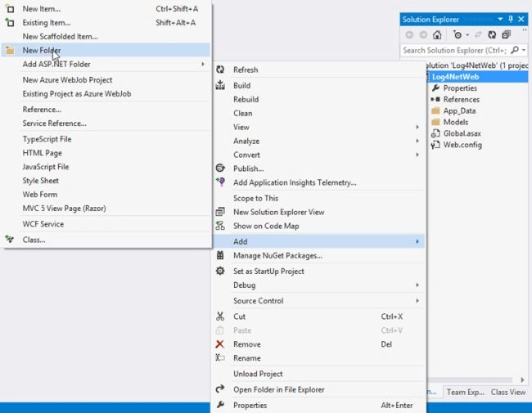This screenshot has width=532, height=413.
Task: Add a WCF Service
Action: [107, 224]
